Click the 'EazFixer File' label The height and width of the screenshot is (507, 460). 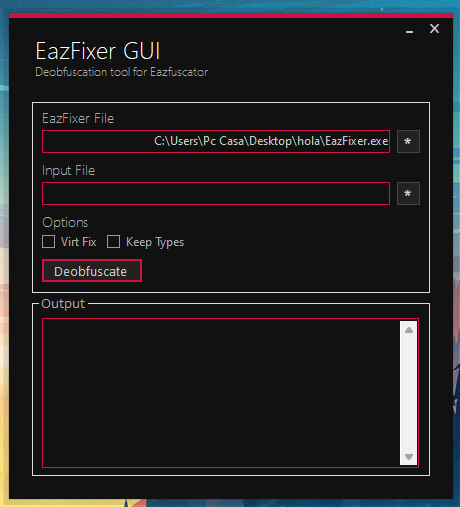coord(78,119)
